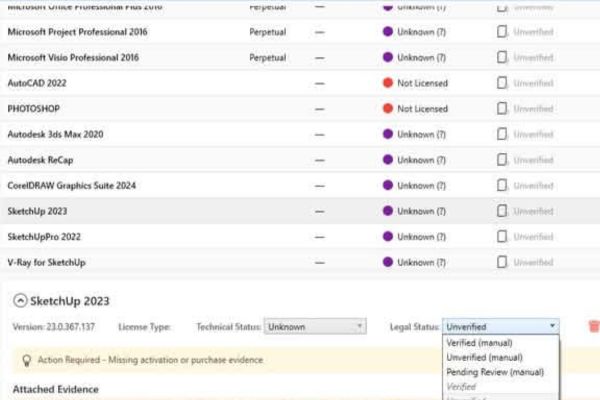Click the purple status dot for Autodesk ReCap
Image resolution: width=600 pixels, height=400 pixels.
[388, 160]
